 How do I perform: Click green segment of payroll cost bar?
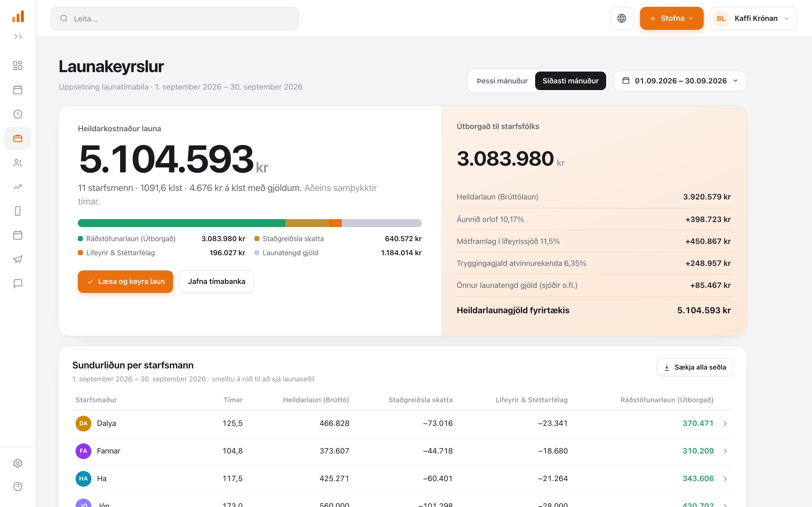pos(182,223)
